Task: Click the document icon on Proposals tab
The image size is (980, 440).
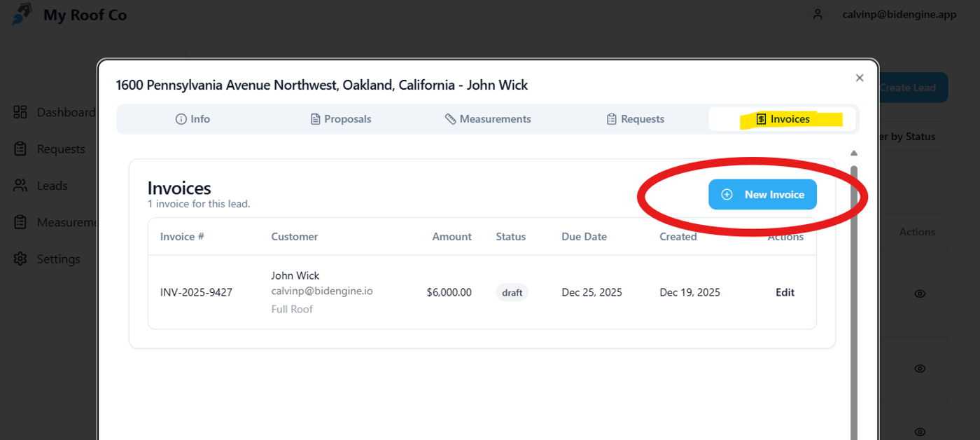Action: (x=315, y=119)
